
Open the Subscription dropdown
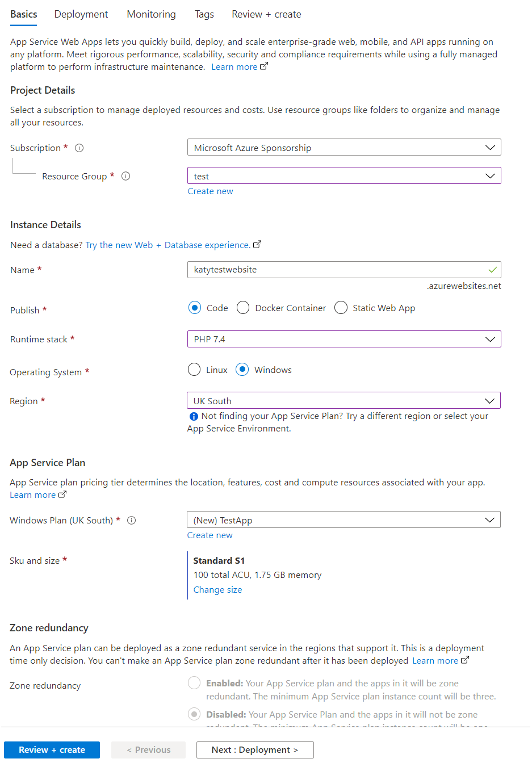[344, 148]
